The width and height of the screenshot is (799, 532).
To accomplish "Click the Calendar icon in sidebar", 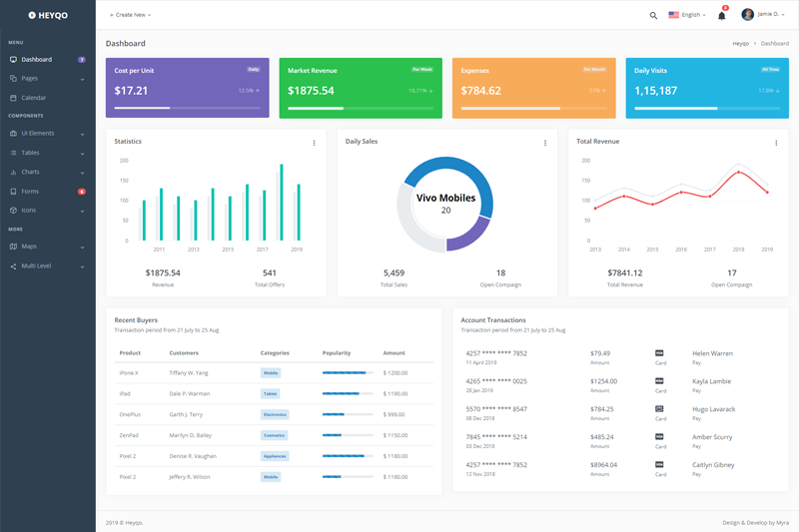I will tap(13, 98).
